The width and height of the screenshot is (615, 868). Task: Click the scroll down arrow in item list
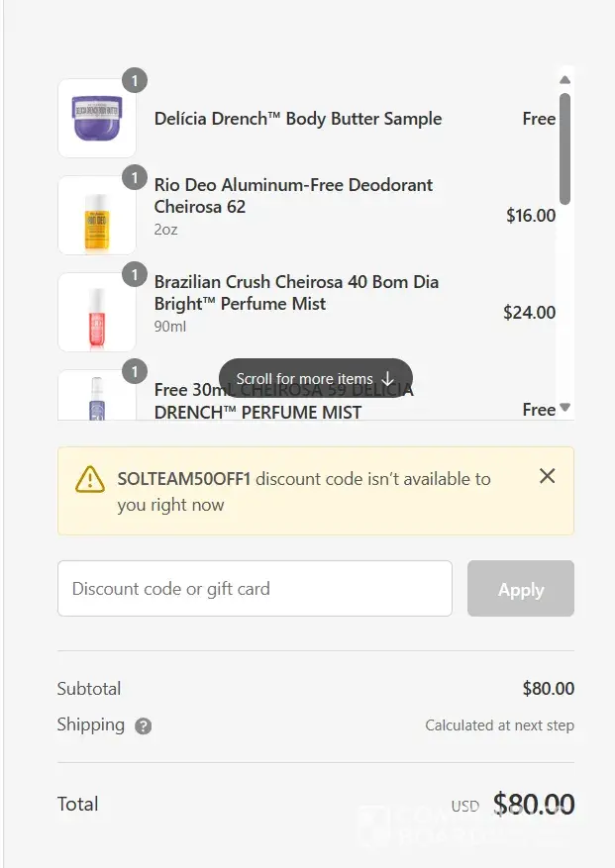click(x=564, y=407)
